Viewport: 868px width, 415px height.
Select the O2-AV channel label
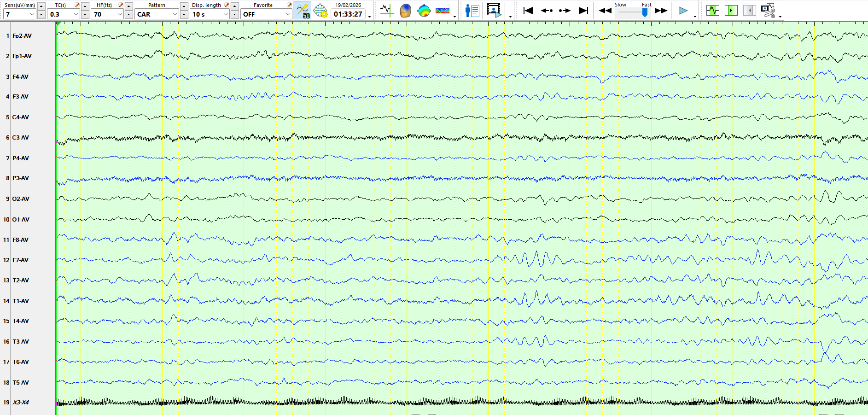[x=21, y=199]
